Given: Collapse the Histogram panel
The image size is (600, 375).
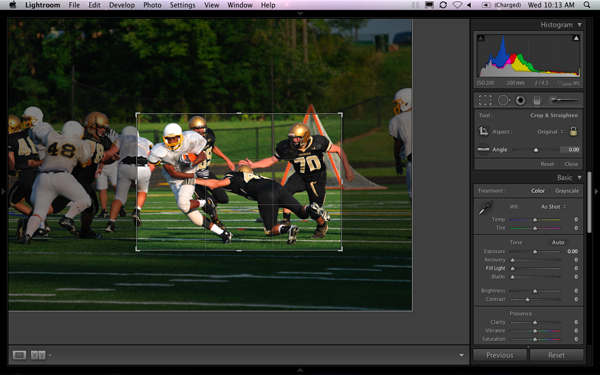Looking at the screenshot, I should 580,25.
